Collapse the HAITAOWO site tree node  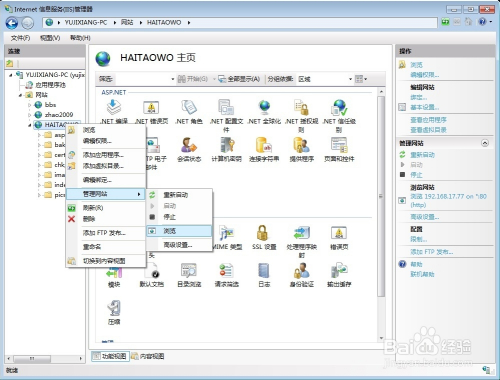(30, 125)
